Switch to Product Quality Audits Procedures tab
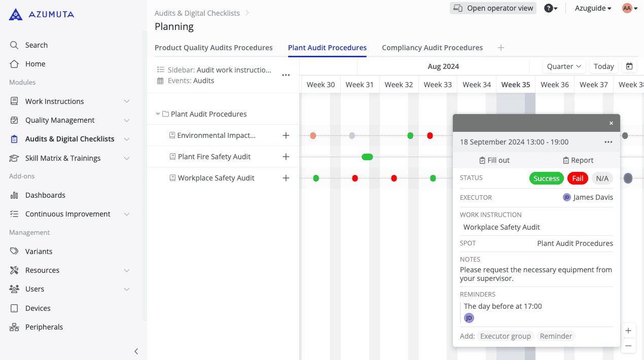Screen dimensions: 644x360 pos(213,48)
